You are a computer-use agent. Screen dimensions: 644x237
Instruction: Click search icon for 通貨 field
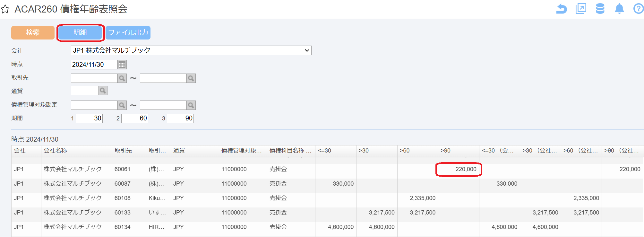coord(103,91)
